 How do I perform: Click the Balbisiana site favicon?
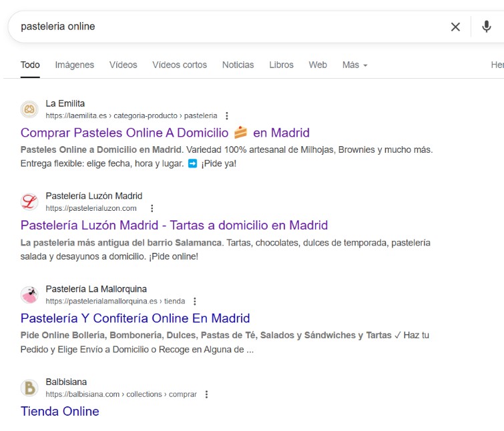[29, 388]
